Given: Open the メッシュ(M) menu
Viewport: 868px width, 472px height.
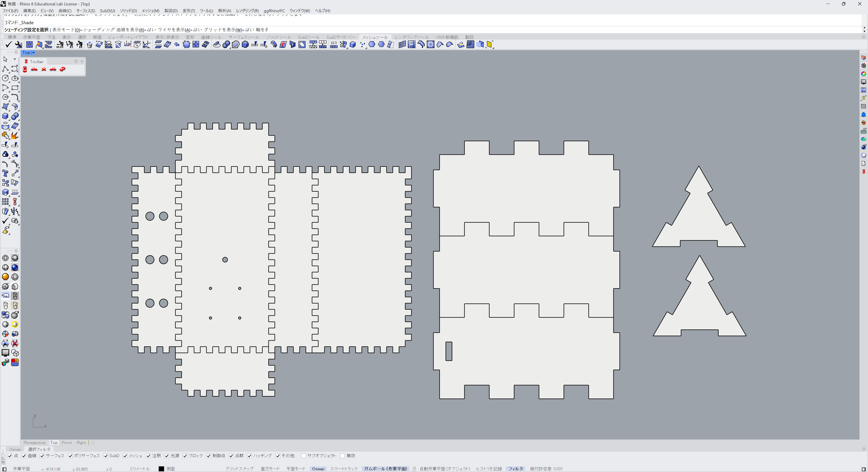Looking at the screenshot, I should [150, 11].
